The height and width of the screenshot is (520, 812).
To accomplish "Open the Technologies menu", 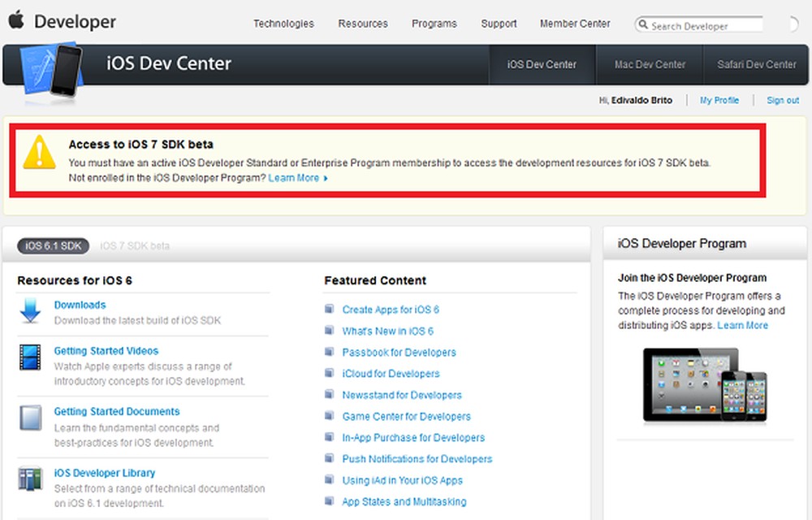I will point(283,24).
